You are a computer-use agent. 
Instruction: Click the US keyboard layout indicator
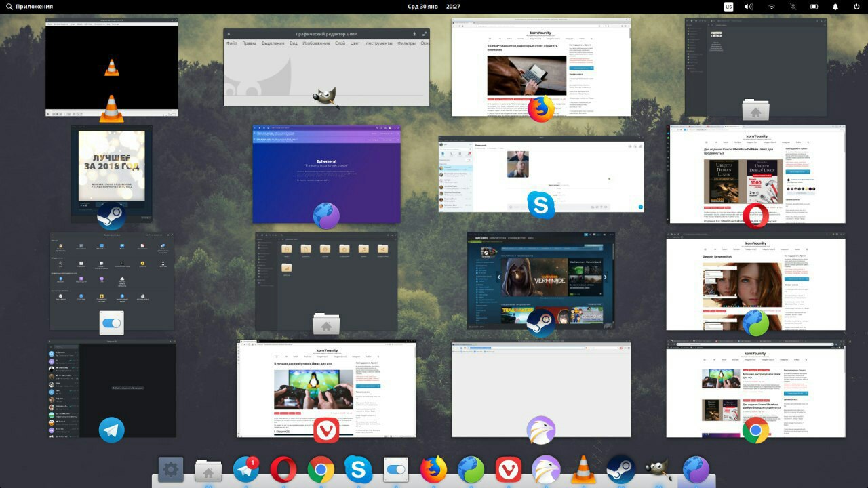pos(728,6)
